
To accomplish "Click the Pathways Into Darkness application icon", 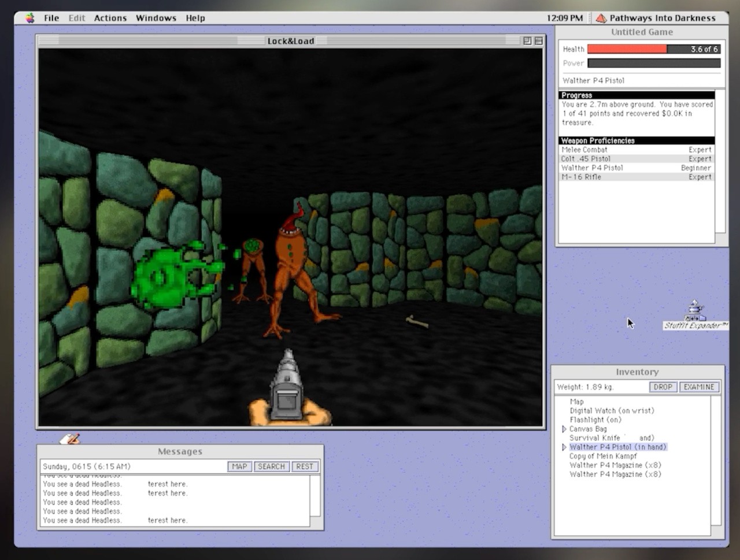I will [x=601, y=18].
